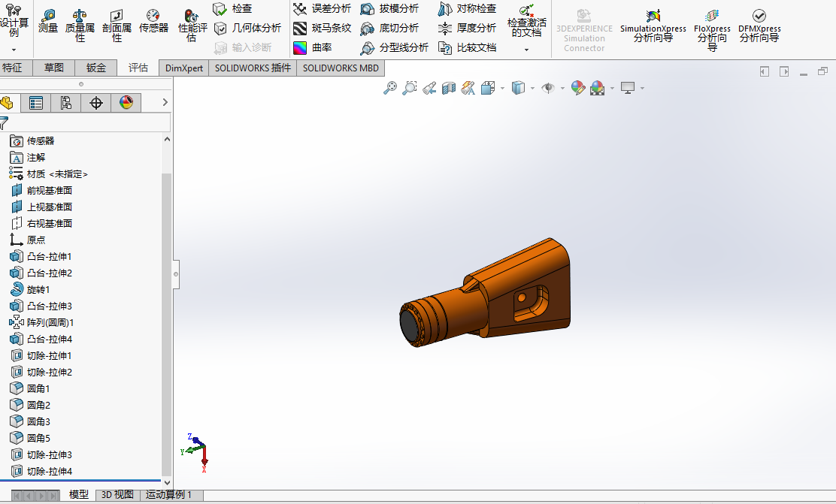Click 检查 check button in ribbon
This screenshot has height=504, width=836.
(232, 9)
